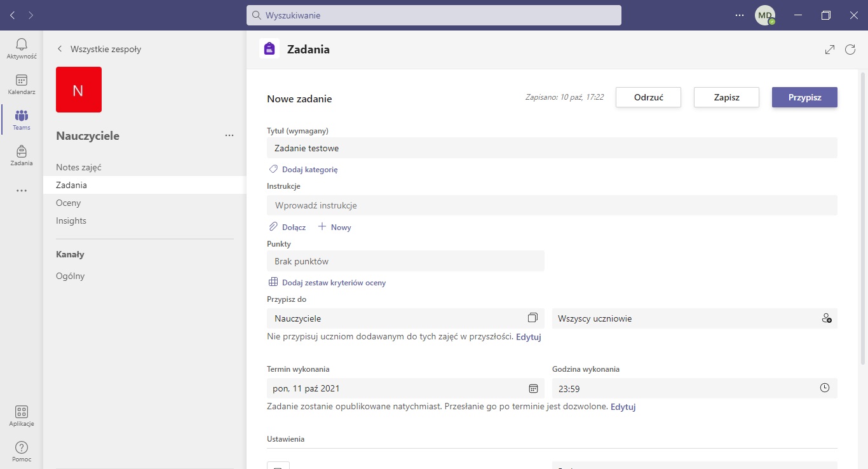868x469 pixels.
Task: Open the calendar picker for Termin wykonania
Action: coord(533,388)
